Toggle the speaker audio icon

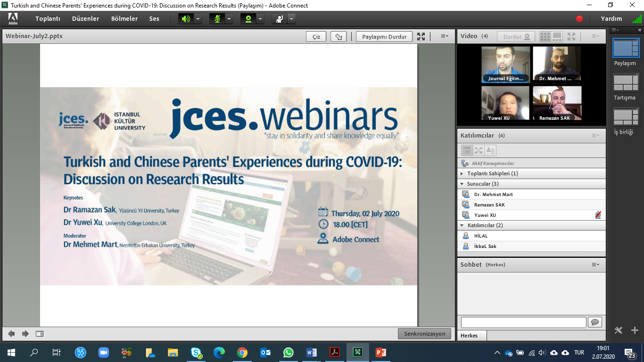coord(186,19)
